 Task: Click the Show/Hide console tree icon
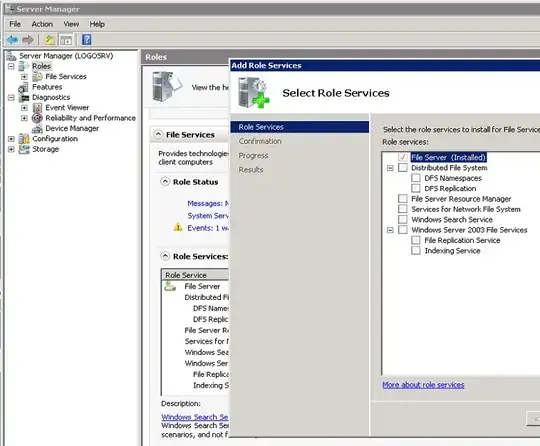[66, 40]
